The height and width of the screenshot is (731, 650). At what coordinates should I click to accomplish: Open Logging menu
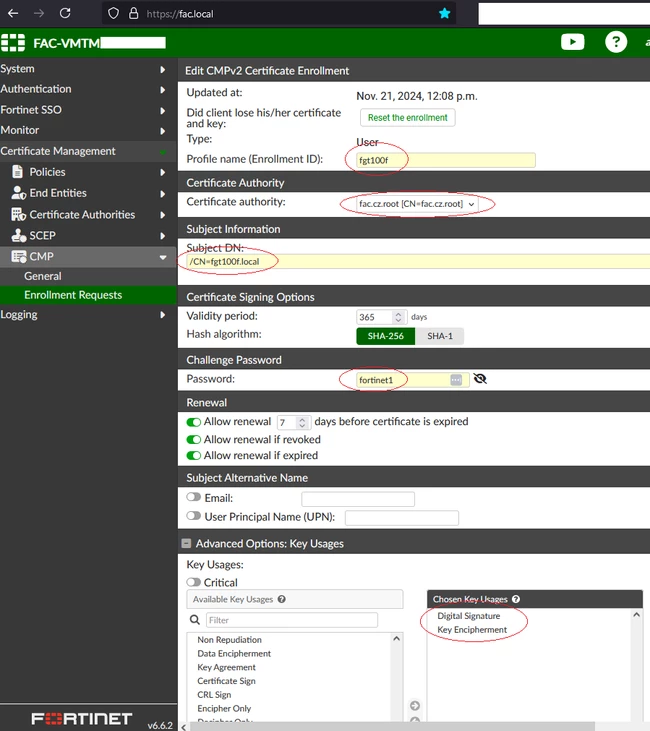19,315
